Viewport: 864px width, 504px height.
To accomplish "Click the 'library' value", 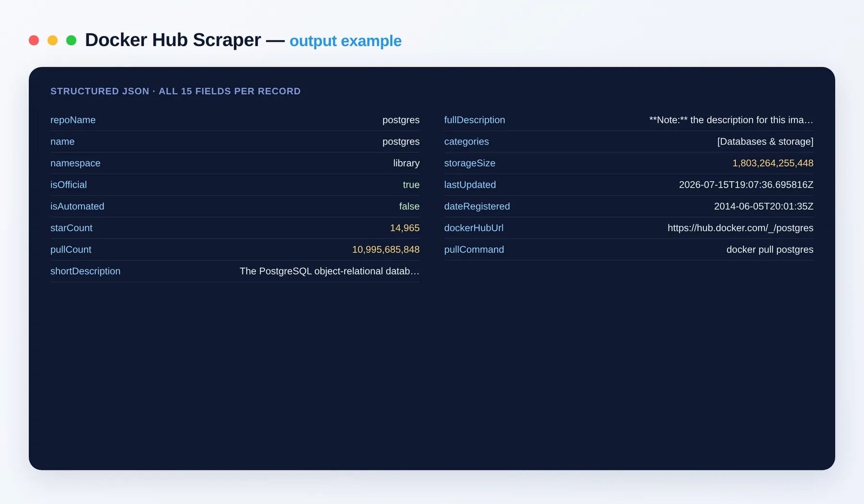I will [406, 163].
